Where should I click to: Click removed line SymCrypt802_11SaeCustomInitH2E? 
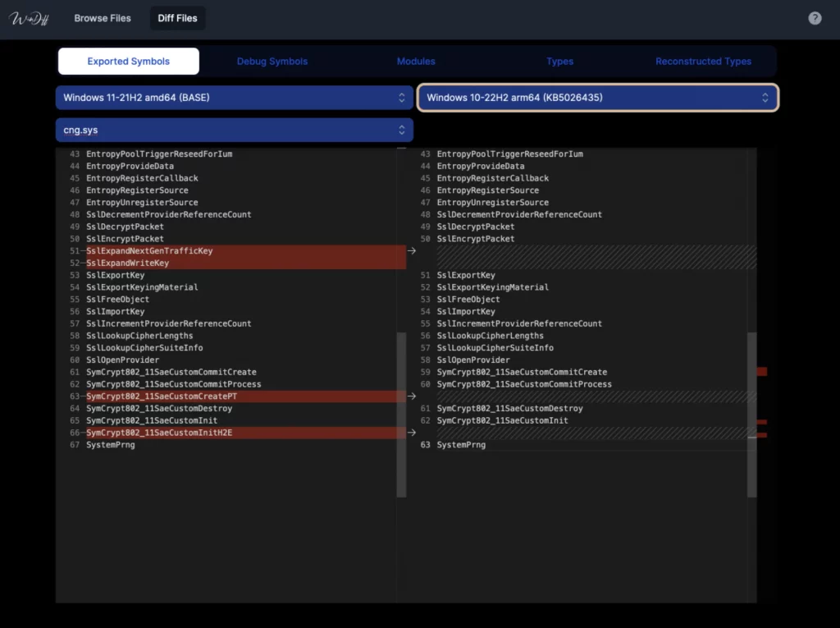click(159, 433)
